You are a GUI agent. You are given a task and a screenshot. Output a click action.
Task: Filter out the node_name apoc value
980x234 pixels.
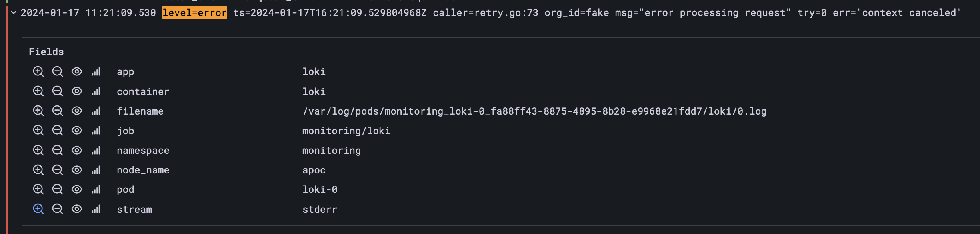(x=58, y=170)
